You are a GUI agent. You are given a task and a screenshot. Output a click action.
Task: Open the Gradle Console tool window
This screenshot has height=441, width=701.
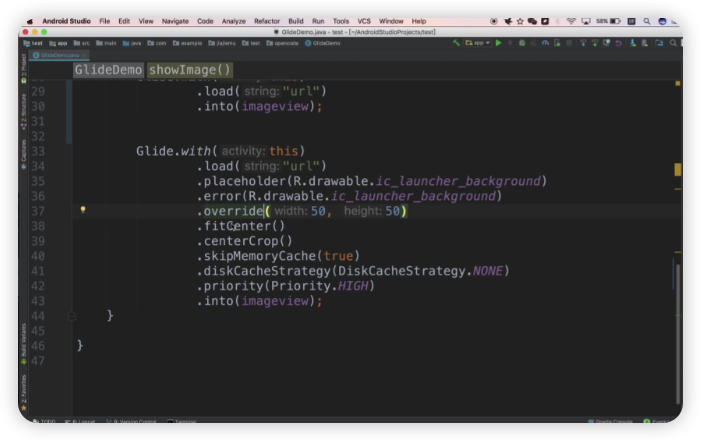(611, 421)
